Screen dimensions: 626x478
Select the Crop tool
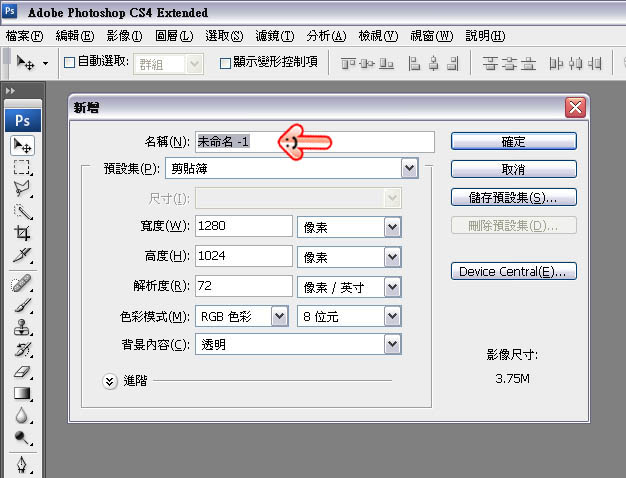point(22,233)
